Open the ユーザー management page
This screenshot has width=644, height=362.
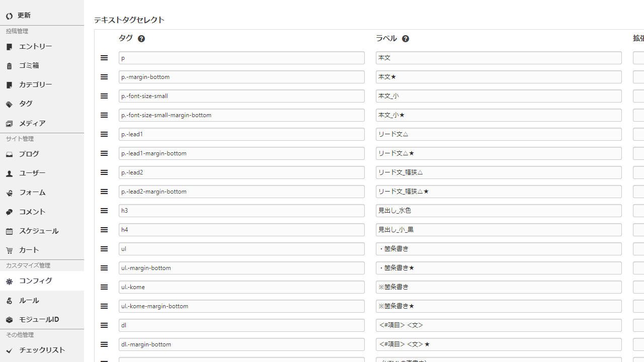coord(32,173)
